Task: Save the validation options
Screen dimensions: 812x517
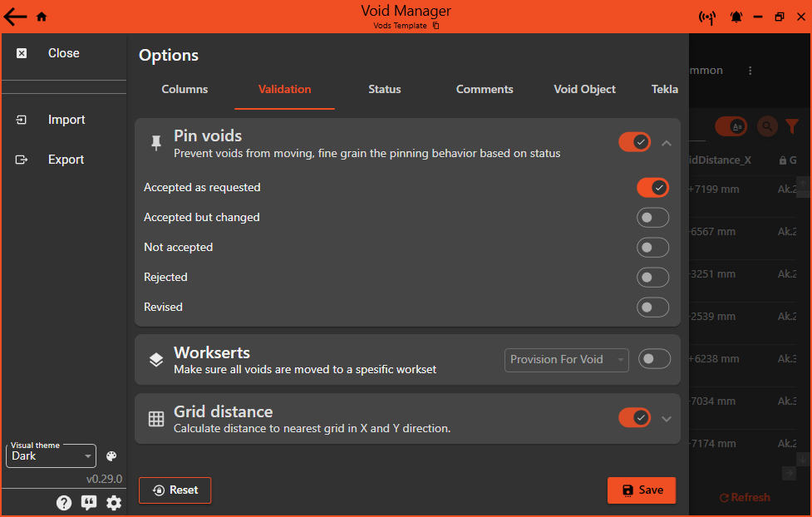Action: coord(641,490)
